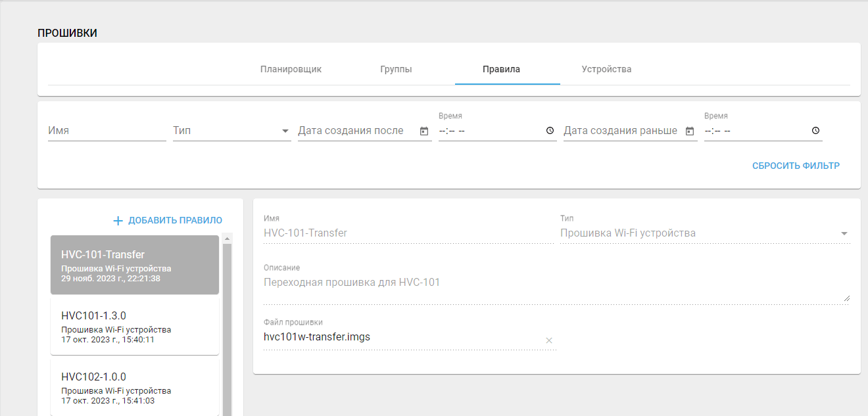Select rule HVC101-1.3.0 in list

[x=134, y=326]
